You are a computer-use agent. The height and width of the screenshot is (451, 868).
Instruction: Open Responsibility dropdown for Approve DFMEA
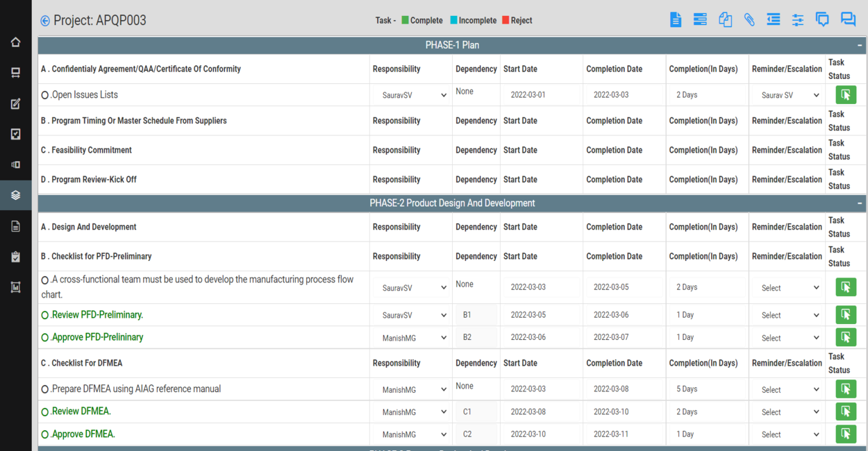point(414,434)
